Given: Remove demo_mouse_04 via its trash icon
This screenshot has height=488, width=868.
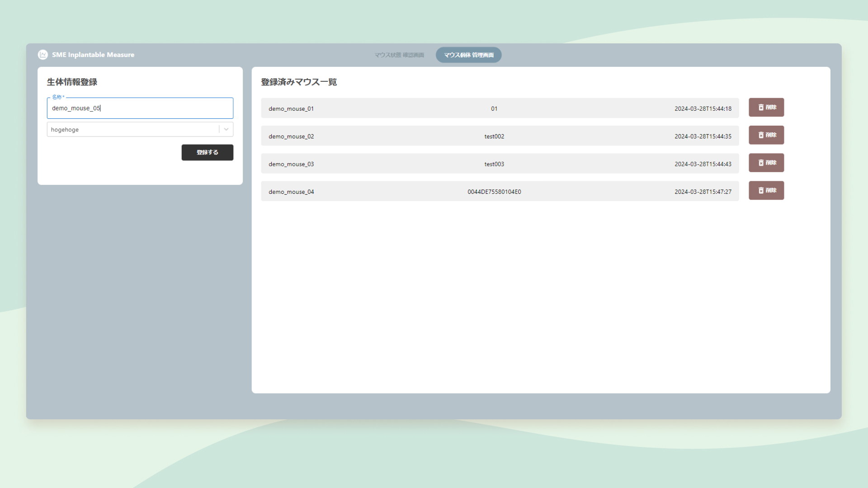Looking at the screenshot, I should (x=760, y=190).
